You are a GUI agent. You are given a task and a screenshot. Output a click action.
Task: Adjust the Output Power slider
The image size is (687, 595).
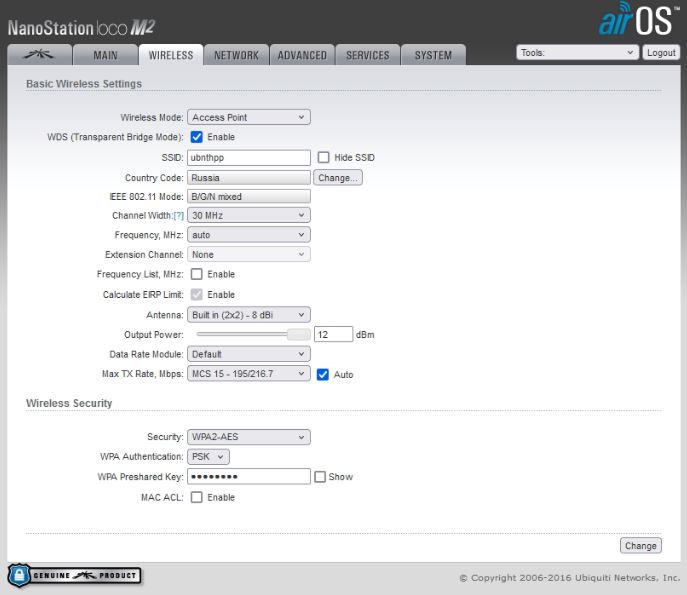pos(298,334)
